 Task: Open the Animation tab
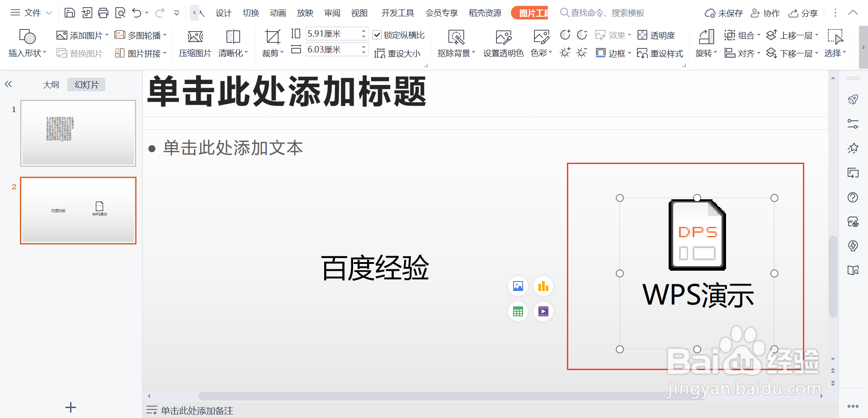click(x=278, y=13)
